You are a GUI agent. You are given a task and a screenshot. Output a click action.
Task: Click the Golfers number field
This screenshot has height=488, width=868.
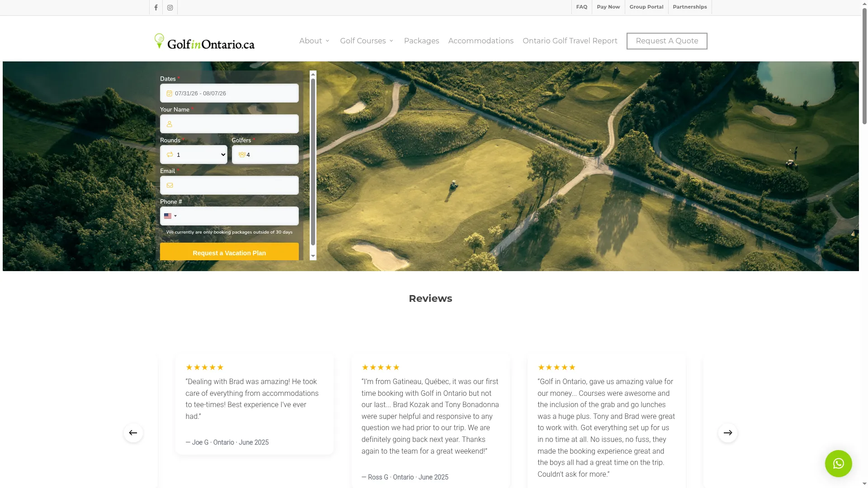coord(265,155)
